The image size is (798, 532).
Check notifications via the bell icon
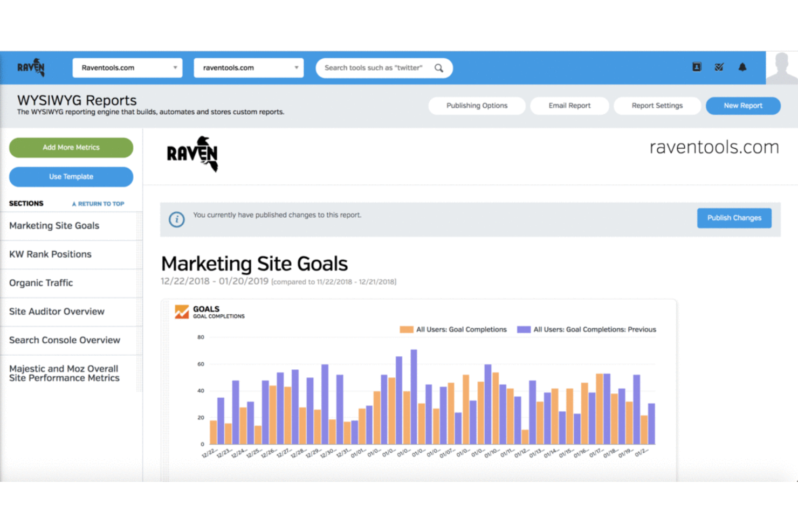(742, 67)
